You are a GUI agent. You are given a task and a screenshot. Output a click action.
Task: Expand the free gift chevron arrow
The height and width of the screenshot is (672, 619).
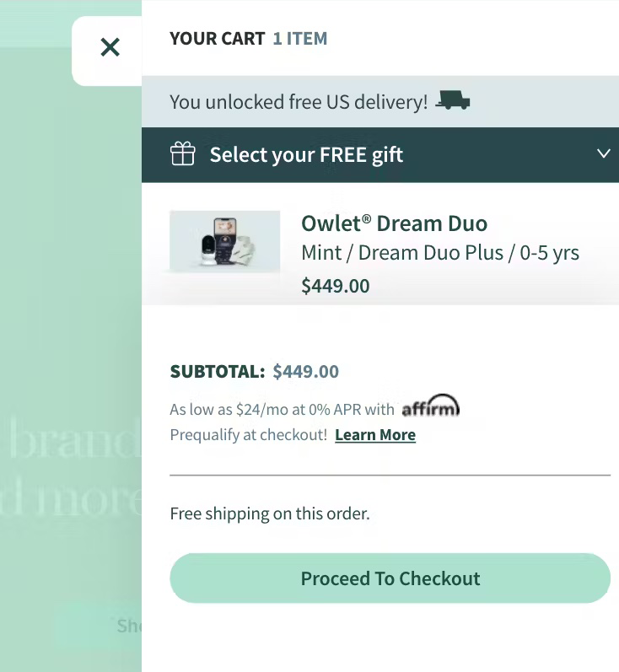(x=603, y=153)
